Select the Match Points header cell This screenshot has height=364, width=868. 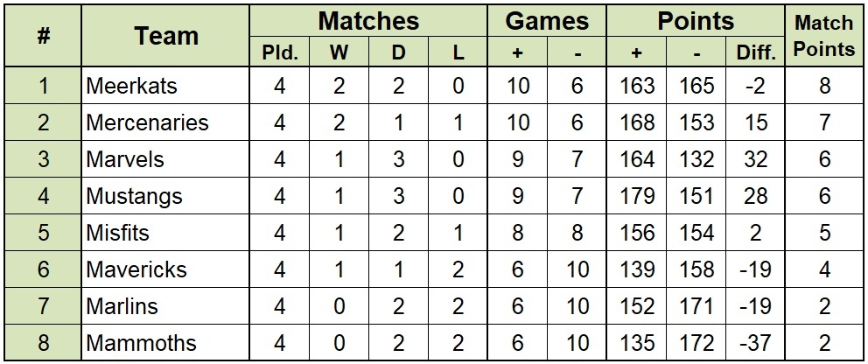tap(823, 36)
